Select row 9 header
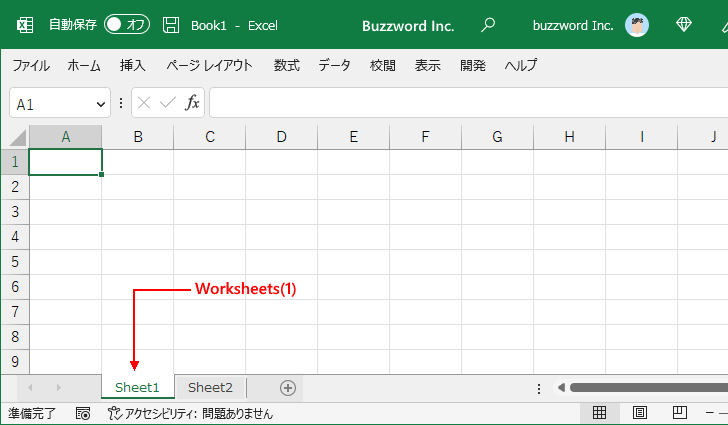The image size is (728, 425). click(15, 361)
